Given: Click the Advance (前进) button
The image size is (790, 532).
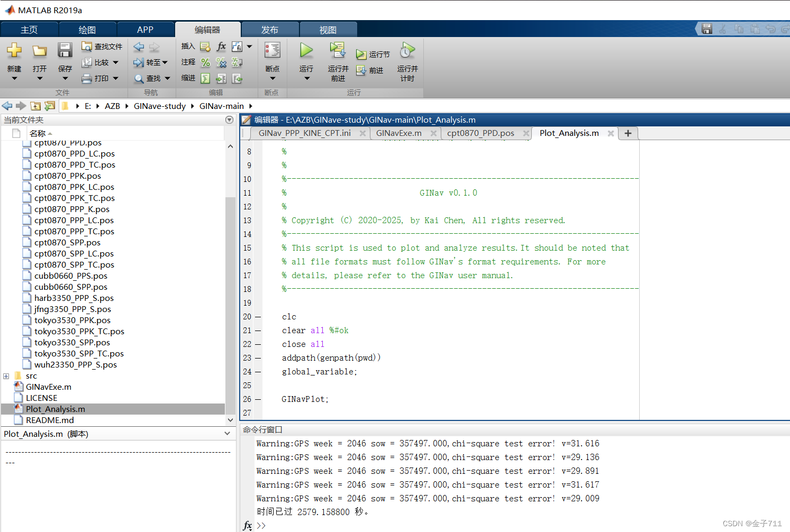Looking at the screenshot, I should pos(370,70).
